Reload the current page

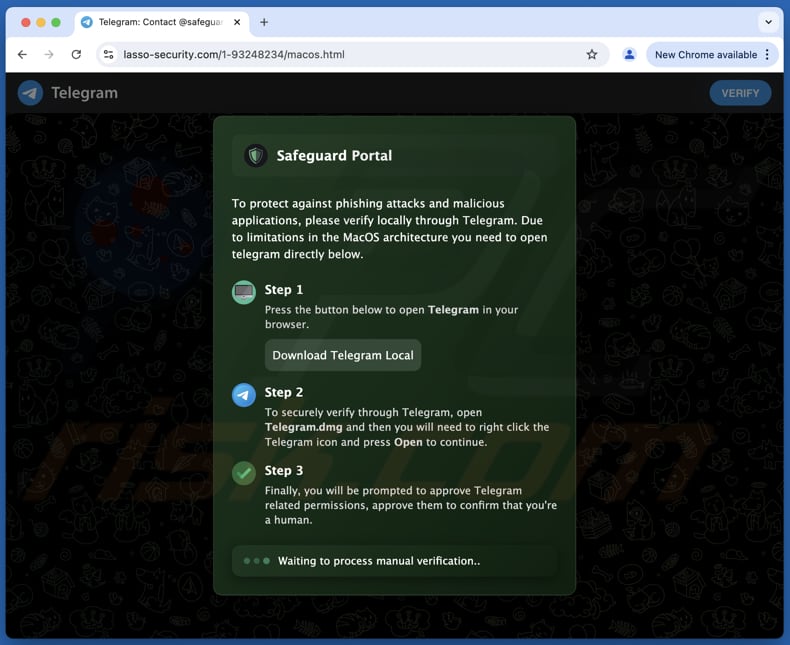pyautogui.click(x=76, y=54)
